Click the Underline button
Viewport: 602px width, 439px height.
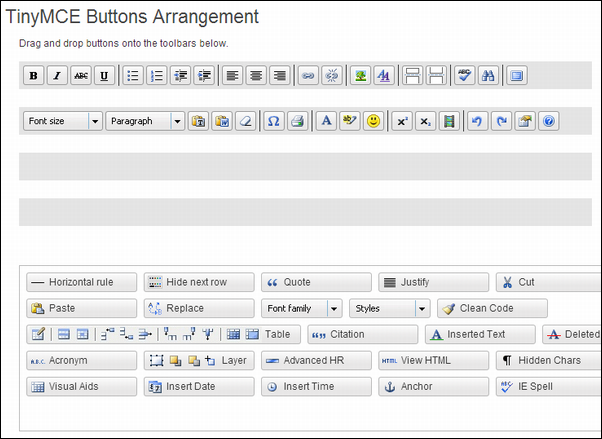(104, 75)
